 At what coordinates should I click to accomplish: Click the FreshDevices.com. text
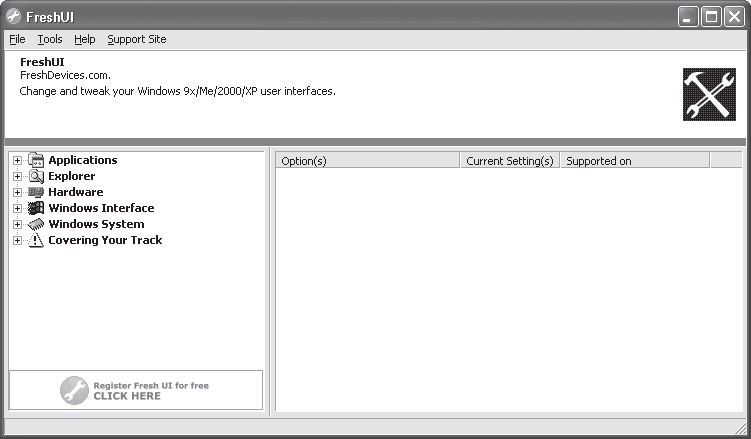coord(65,75)
